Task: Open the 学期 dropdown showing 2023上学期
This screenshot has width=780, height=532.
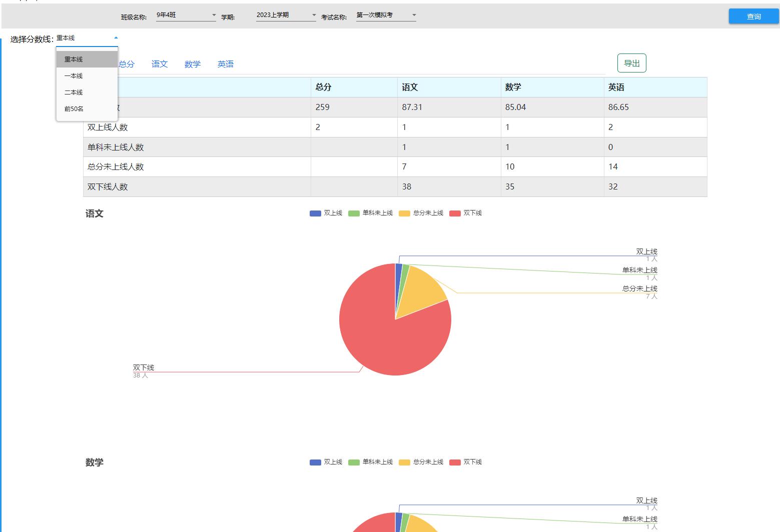Action: [x=286, y=15]
